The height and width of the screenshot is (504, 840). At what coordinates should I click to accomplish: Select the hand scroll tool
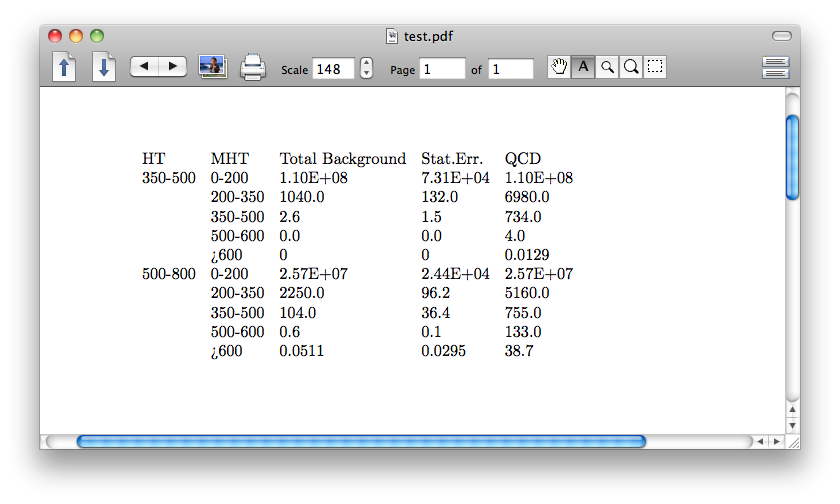559,67
